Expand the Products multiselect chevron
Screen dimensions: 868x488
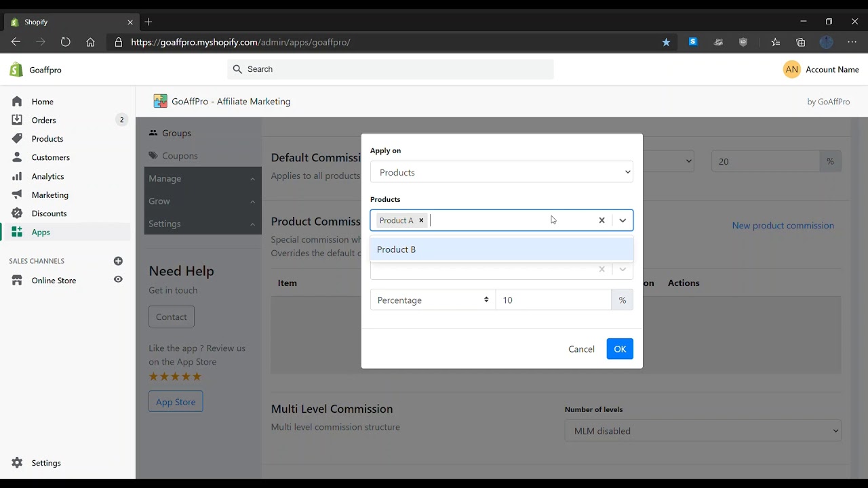tap(623, 220)
